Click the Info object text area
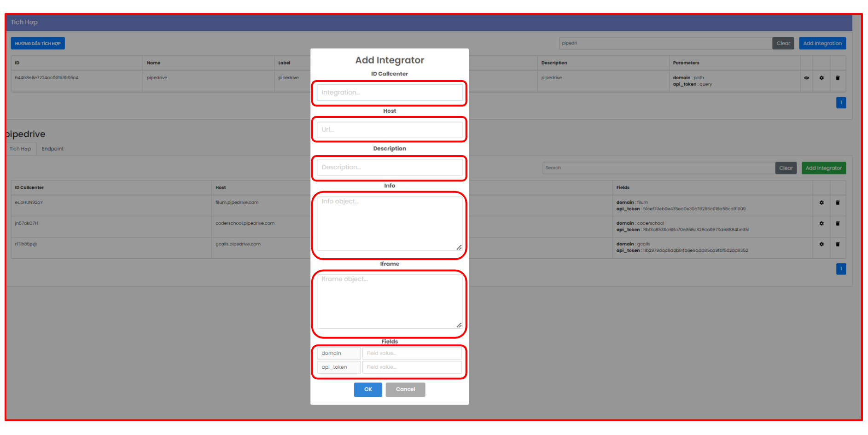This screenshot has height=435, width=868. point(390,224)
